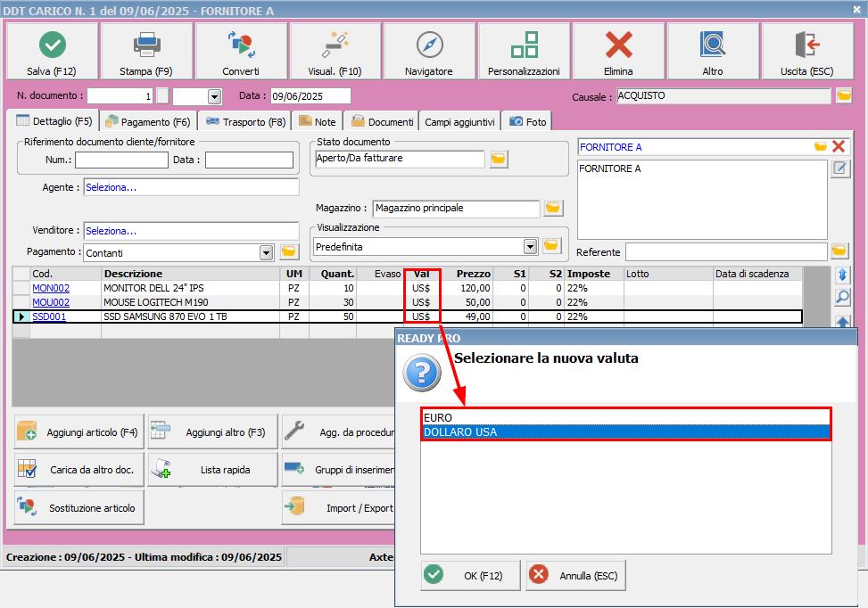Click up/down reorder arrow icon beside grid
This screenshot has height=608, width=868.
[x=842, y=275]
